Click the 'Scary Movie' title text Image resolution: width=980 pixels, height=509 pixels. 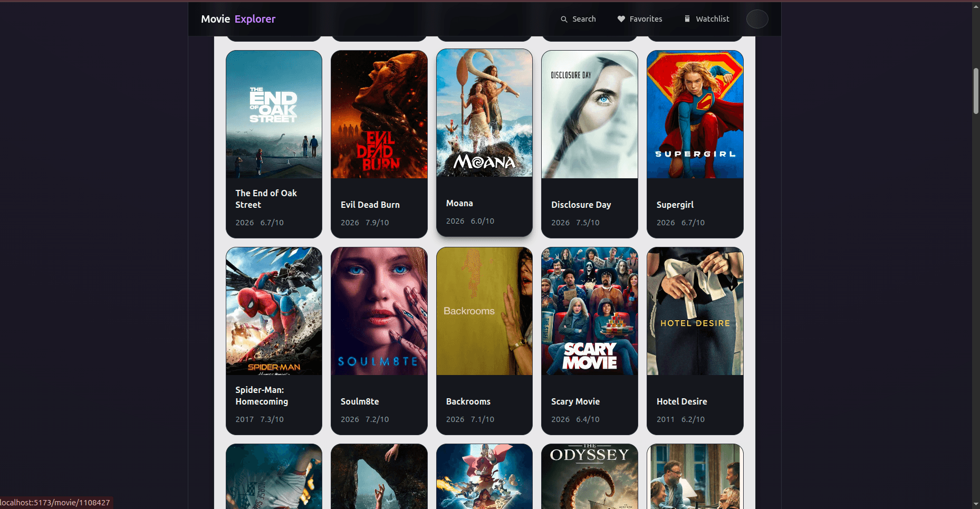tap(575, 401)
